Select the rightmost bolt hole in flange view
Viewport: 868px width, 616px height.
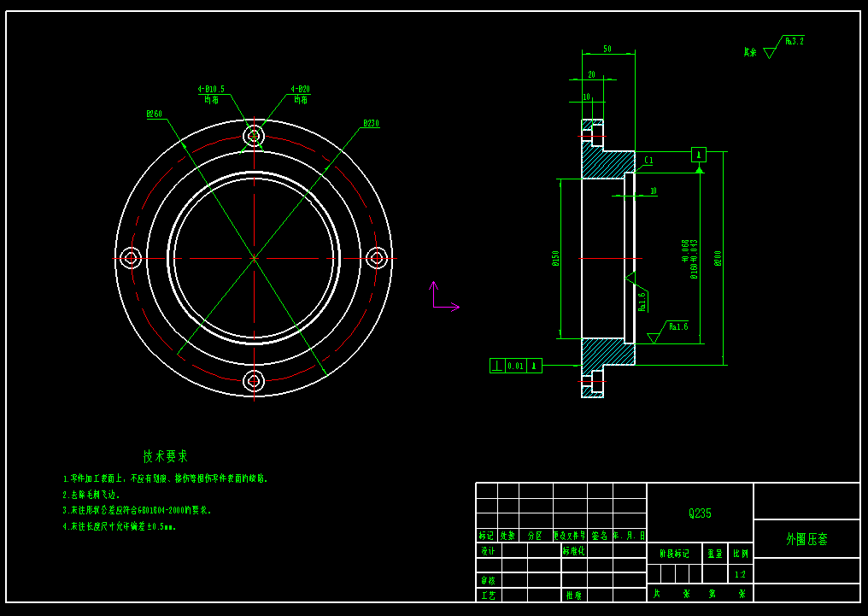pos(377,258)
